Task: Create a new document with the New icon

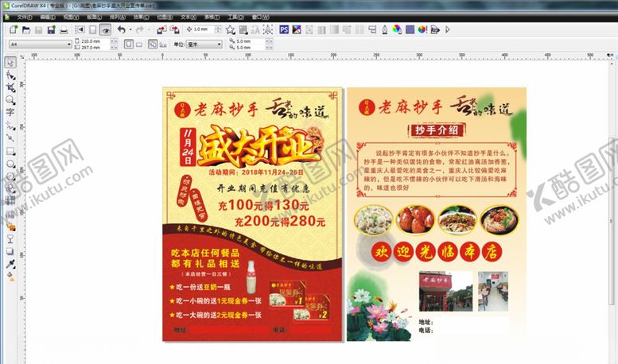Action: pos(14,29)
